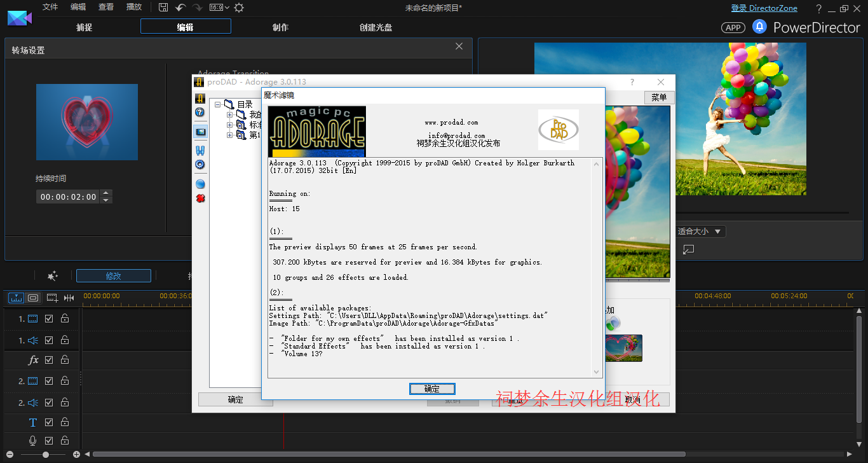Viewport: 868px width, 463px height.
Task: Click the 菜单 button in Adorage
Action: pyautogui.click(x=659, y=97)
